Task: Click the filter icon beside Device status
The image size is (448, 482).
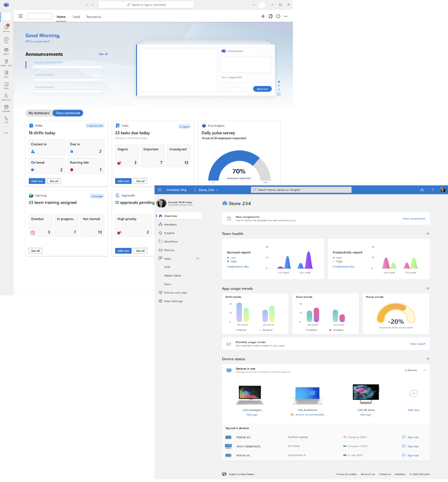Action: pyautogui.click(x=428, y=359)
